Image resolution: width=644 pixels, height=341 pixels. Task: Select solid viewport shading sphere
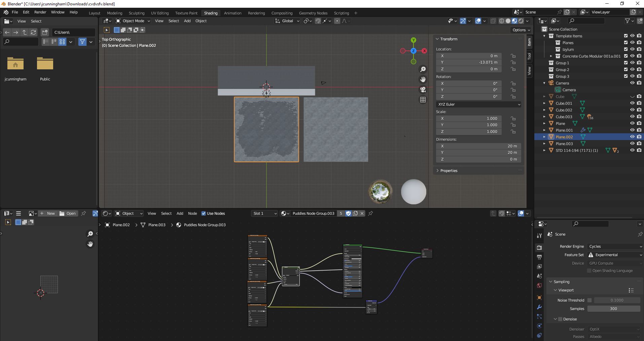(508, 21)
